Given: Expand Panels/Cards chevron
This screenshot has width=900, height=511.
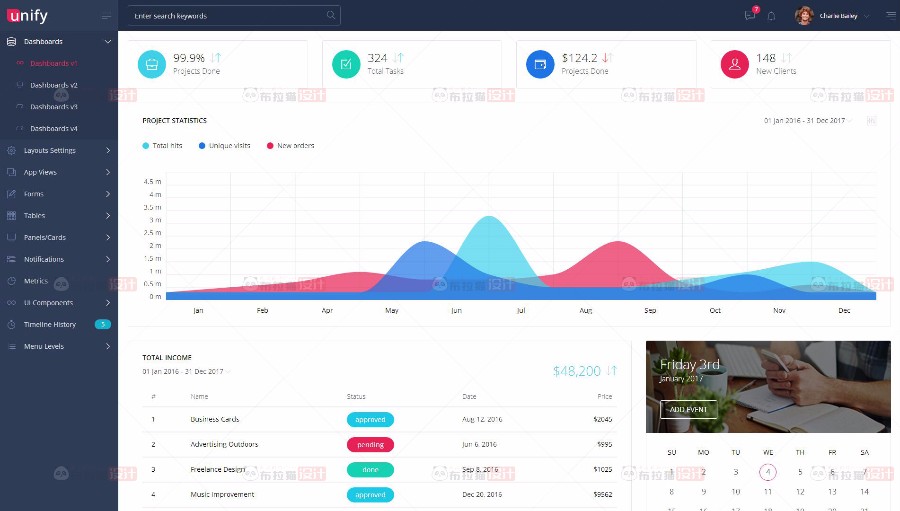Looking at the screenshot, I should [x=108, y=237].
